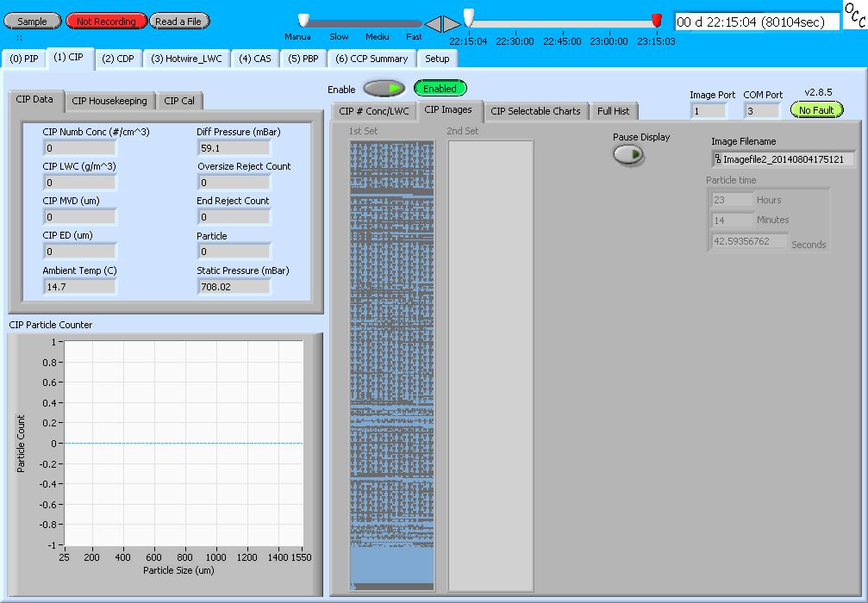The image size is (868, 603).
Task: Click the Particle value field
Action: pyautogui.click(x=234, y=252)
